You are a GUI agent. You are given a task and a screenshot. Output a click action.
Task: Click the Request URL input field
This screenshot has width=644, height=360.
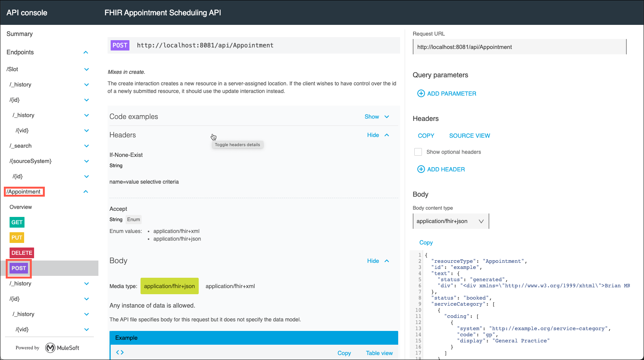520,47
